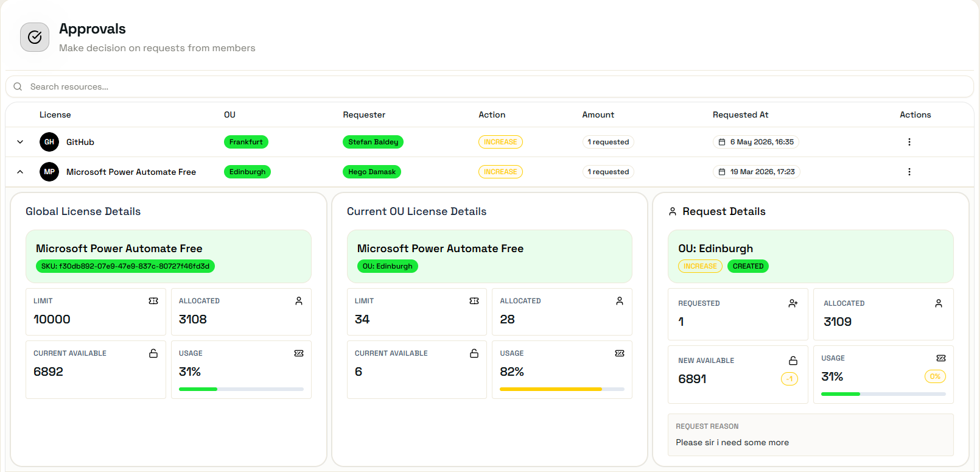Click the 'Please sir i need some more' reason
The image size is (980, 472).
732,442
